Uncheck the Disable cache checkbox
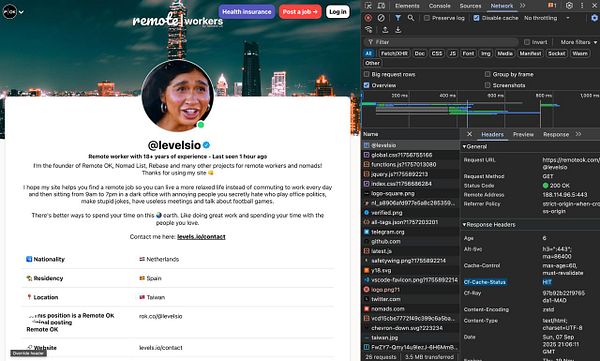Image resolution: width=600 pixels, height=361 pixels. click(476, 18)
